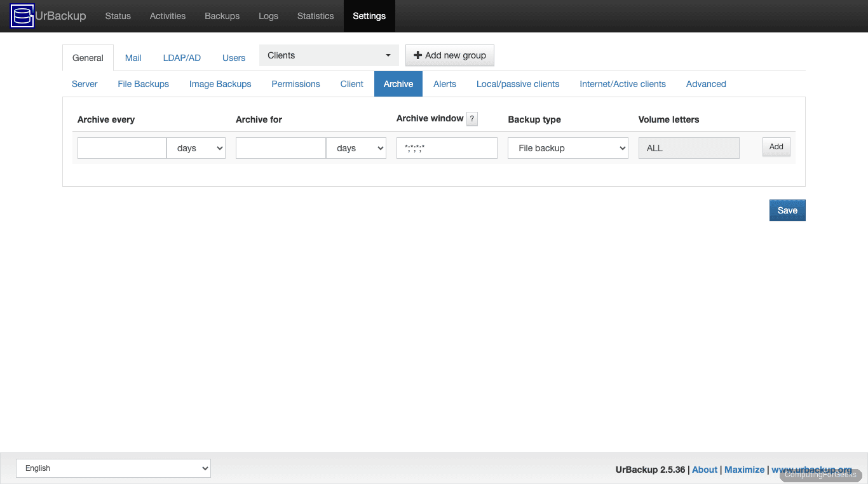This screenshot has width=868, height=488.
Task: Visit the www.urbackup.org link
Action: coord(812,469)
